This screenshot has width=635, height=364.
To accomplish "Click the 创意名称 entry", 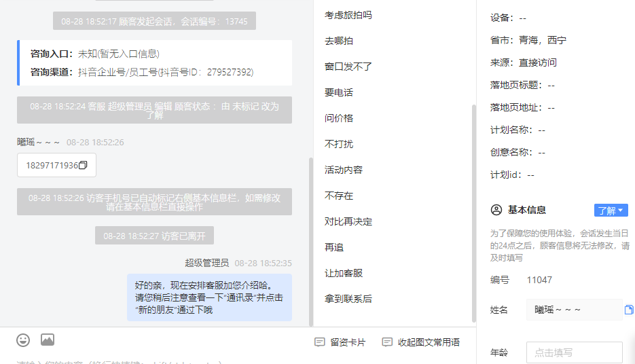I will pos(518,152).
